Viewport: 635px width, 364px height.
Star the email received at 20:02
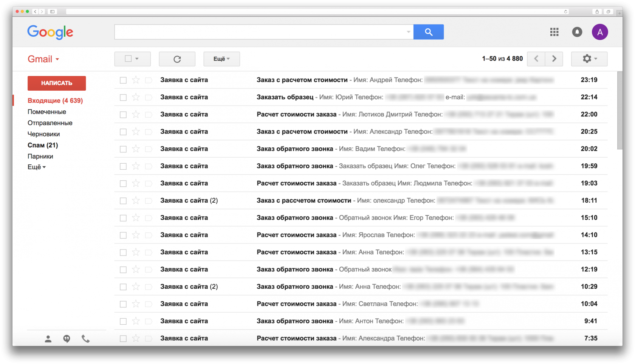point(136,149)
